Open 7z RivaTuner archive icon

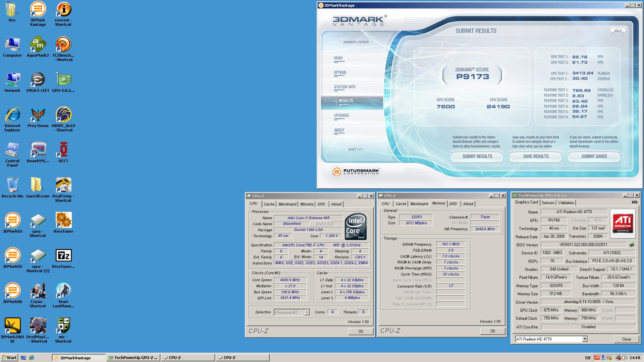tap(63, 258)
